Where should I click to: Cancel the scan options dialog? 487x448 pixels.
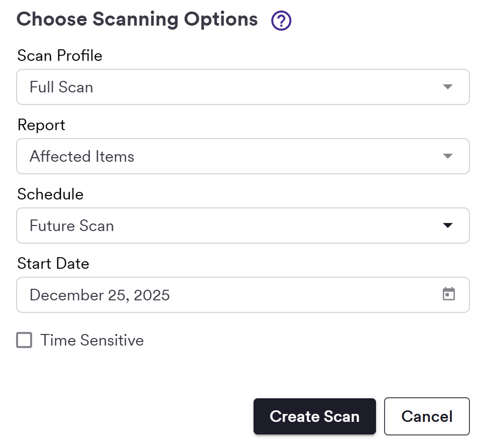pos(427,416)
